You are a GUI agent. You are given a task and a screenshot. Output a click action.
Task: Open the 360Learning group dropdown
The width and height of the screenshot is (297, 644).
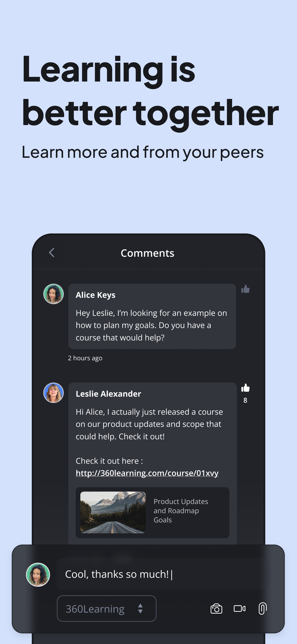click(107, 609)
